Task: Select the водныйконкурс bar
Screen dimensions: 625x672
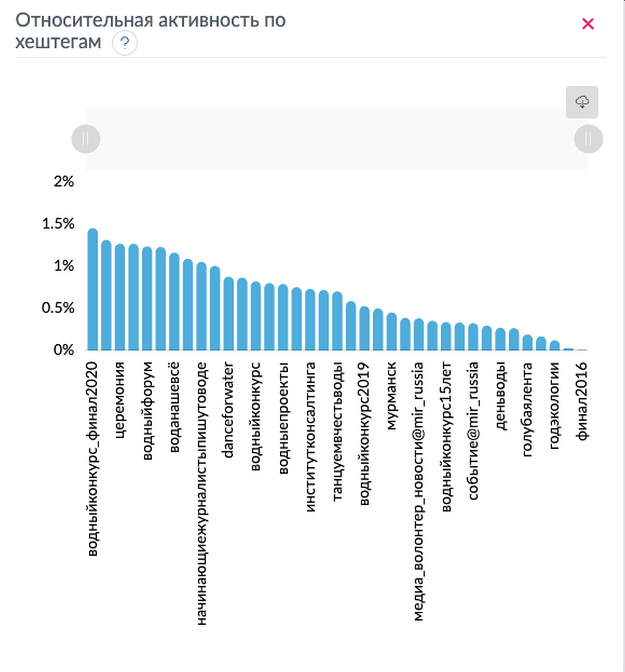Action: 256,317
